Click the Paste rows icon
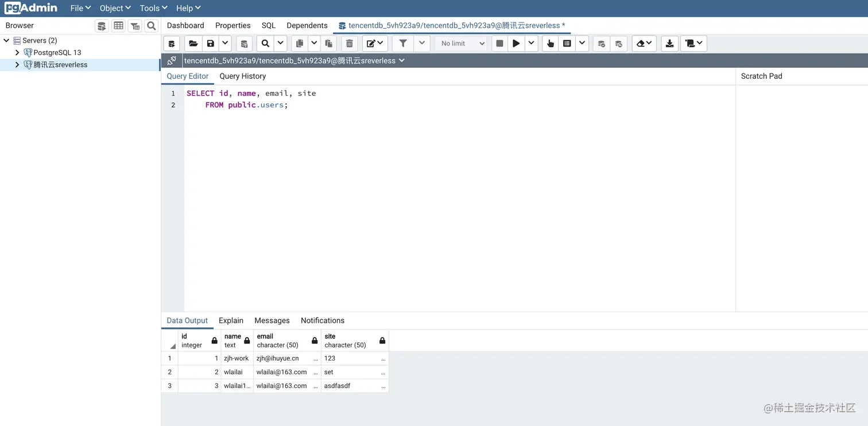Viewport: 868px width, 426px height. tap(328, 44)
